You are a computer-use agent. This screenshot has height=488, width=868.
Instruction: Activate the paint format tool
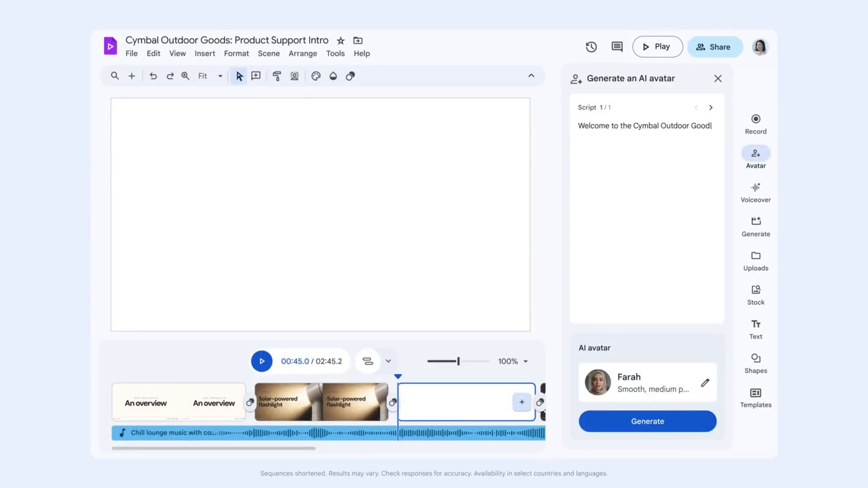tap(277, 76)
